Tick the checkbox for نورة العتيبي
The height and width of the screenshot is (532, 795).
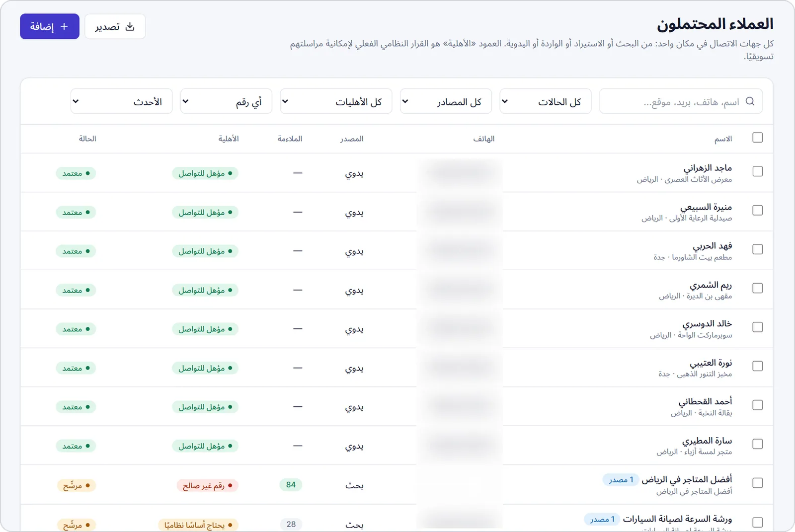pyautogui.click(x=757, y=366)
